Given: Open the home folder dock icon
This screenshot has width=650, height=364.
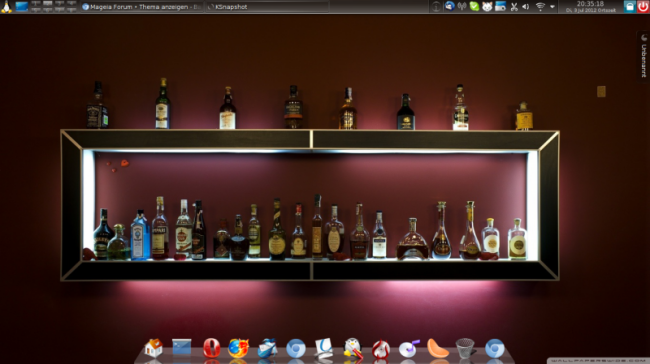Looking at the screenshot, I should click(x=153, y=347).
